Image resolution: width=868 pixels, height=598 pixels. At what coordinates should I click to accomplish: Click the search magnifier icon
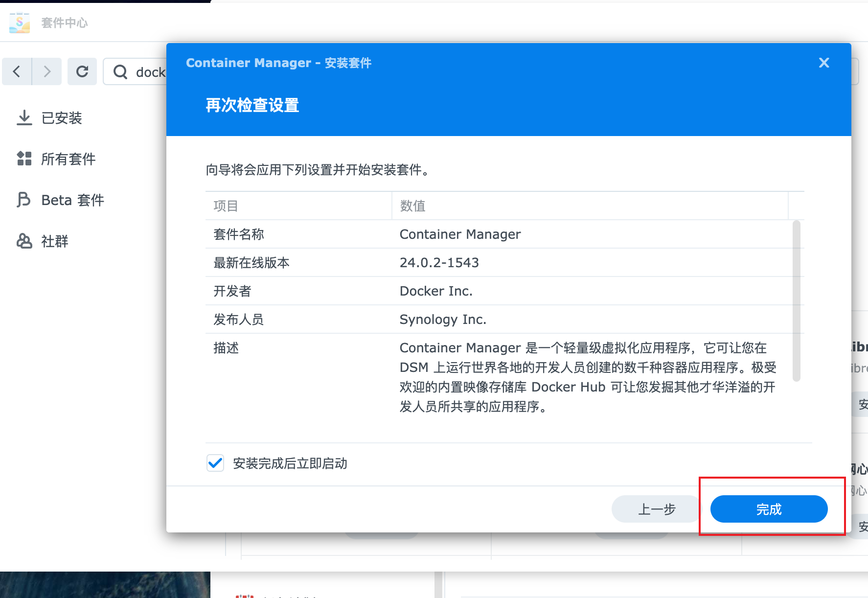pos(120,71)
